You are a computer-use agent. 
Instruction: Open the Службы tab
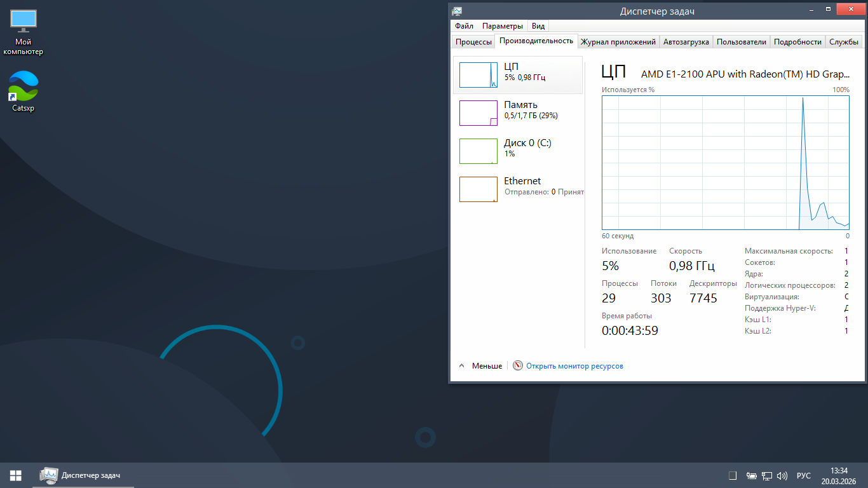(x=843, y=42)
